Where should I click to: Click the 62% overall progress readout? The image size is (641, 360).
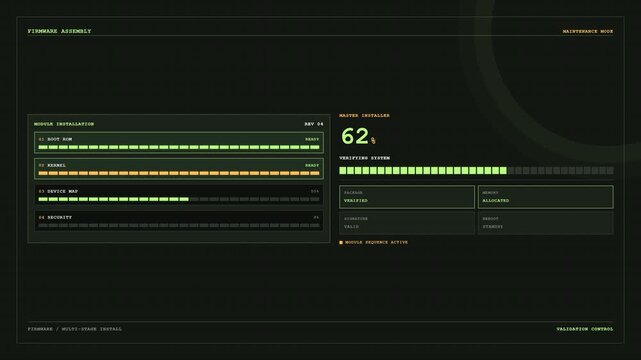pyautogui.click(x=359, y=136)
